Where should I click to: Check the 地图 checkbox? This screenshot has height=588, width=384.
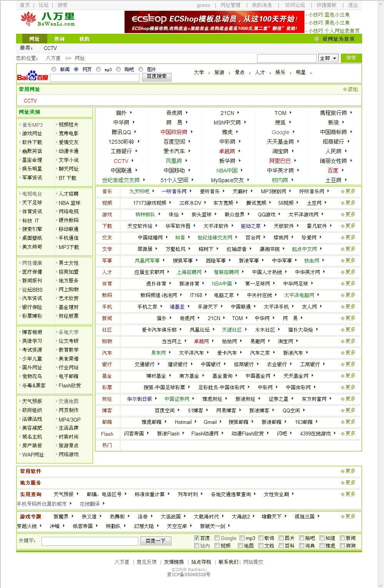click(x=240, y=545)
